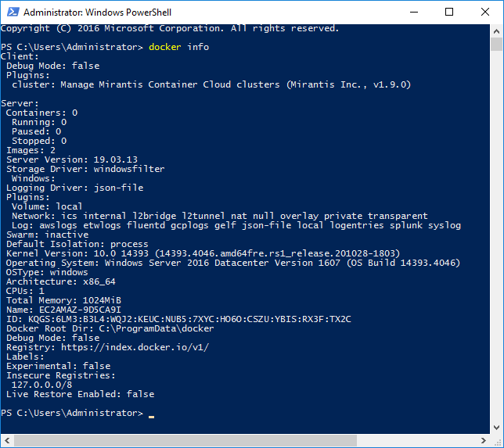Viewport: 504px width, 448px height.
Task: Close the Administrator PowerShell window
Action: (485, 12)
